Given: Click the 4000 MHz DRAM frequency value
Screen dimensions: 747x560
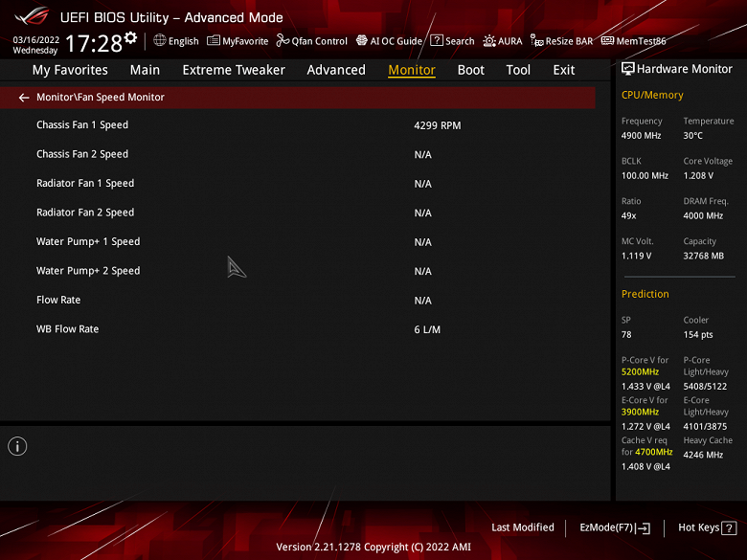Looking at the screenshot, I should pyautogui.click(x=703, y=215).
